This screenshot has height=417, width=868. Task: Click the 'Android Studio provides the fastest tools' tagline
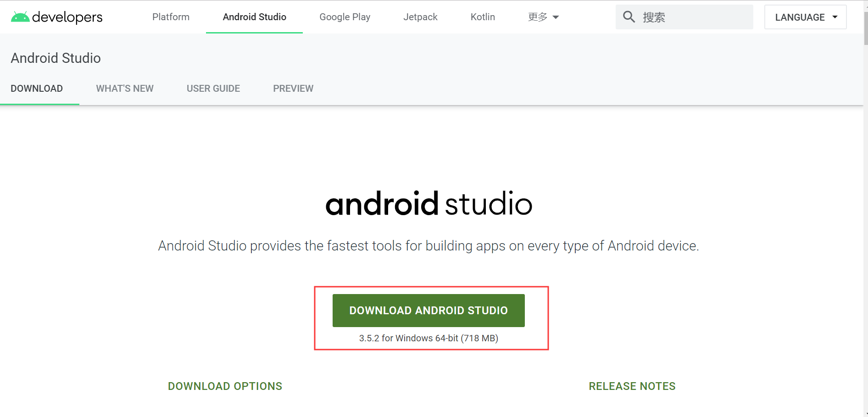[x=428, y=246]
